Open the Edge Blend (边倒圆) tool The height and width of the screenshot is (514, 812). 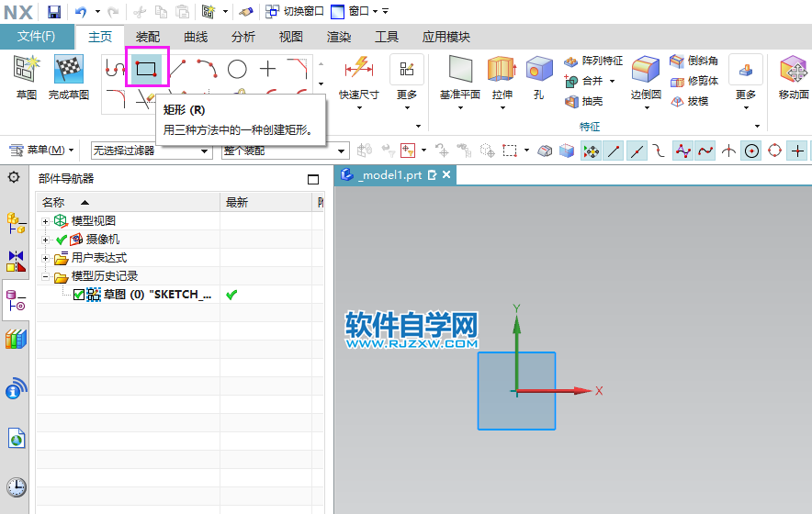click(x=646, y=70)
